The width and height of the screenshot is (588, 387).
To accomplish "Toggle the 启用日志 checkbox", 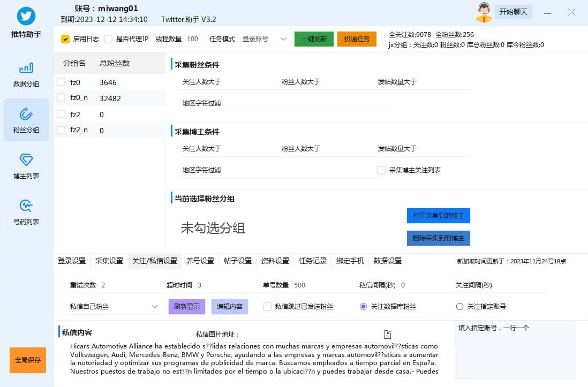I will (x=65, y=39).
